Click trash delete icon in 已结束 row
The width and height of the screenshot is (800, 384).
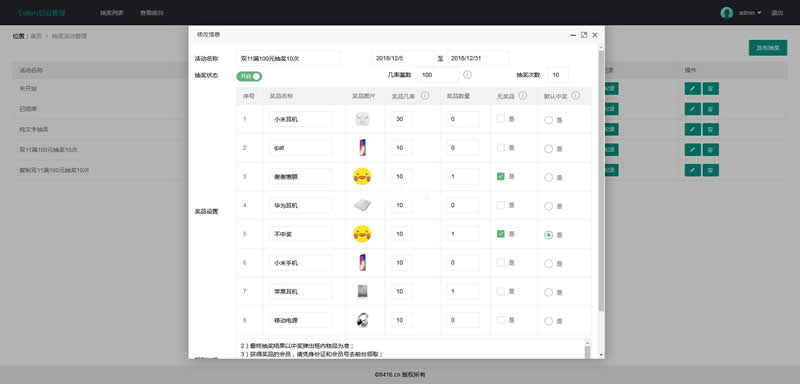pyautogui.click(x=711, y=109)
